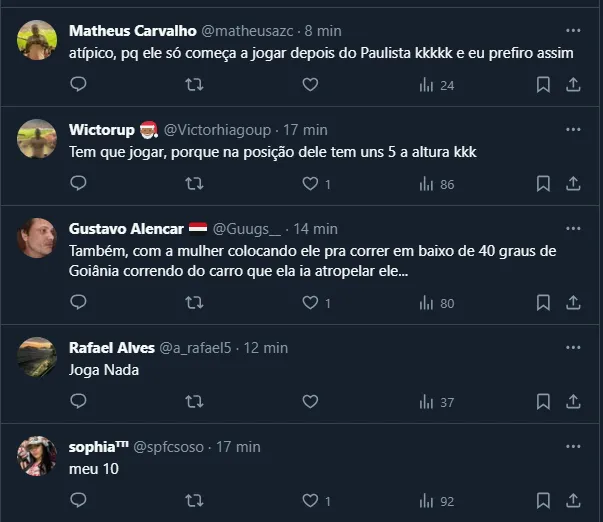Repost Rafael Alves's tweet

point(195,402)
